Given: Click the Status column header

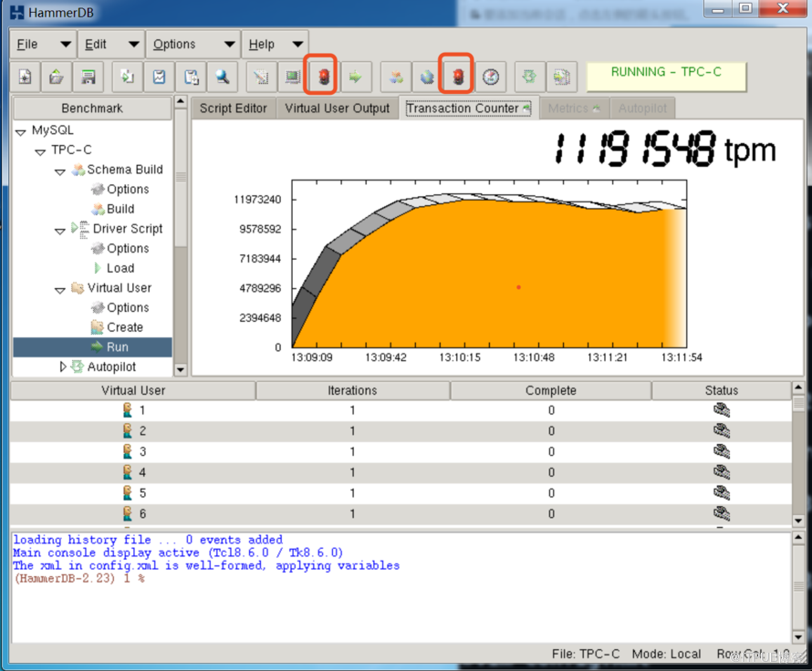Looking at the screenshot, I should pyautogui.click(x=722, y=390).
